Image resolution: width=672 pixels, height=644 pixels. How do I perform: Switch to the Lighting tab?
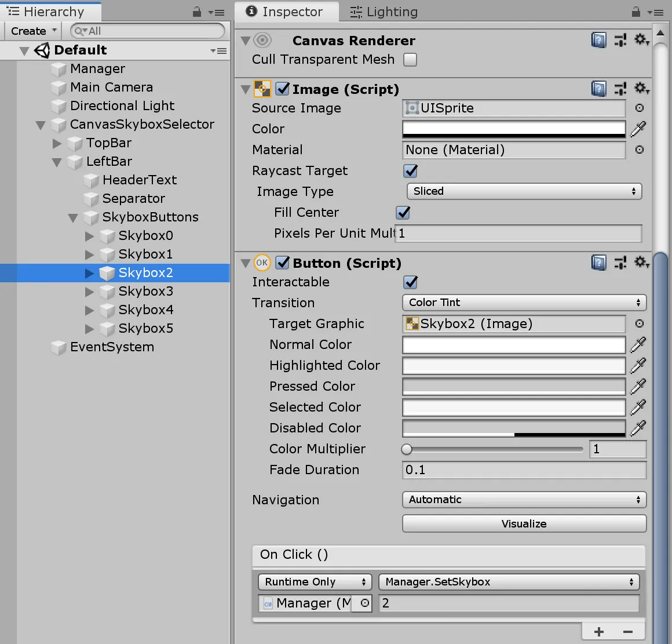coord(384,12)
